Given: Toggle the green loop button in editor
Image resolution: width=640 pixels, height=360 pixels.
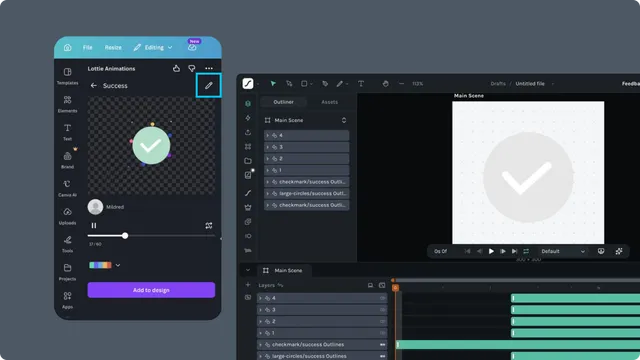Looking at the screenshot, I should coord(526,251).
